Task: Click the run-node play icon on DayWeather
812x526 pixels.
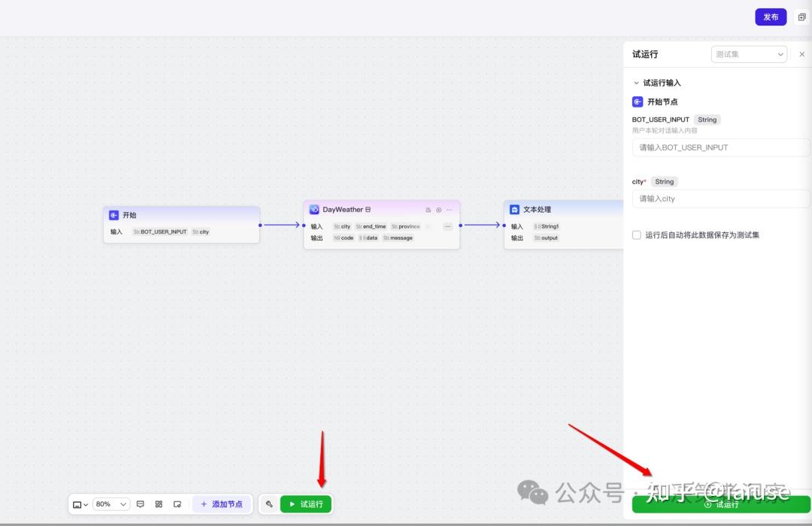Action: (x=438, y=210)
